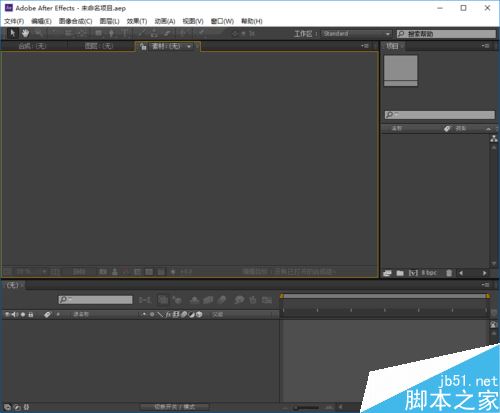This screenshot has width=500, height=413.
Task: Open the 编辑(E) menu
Action: [x=41, y=21]
